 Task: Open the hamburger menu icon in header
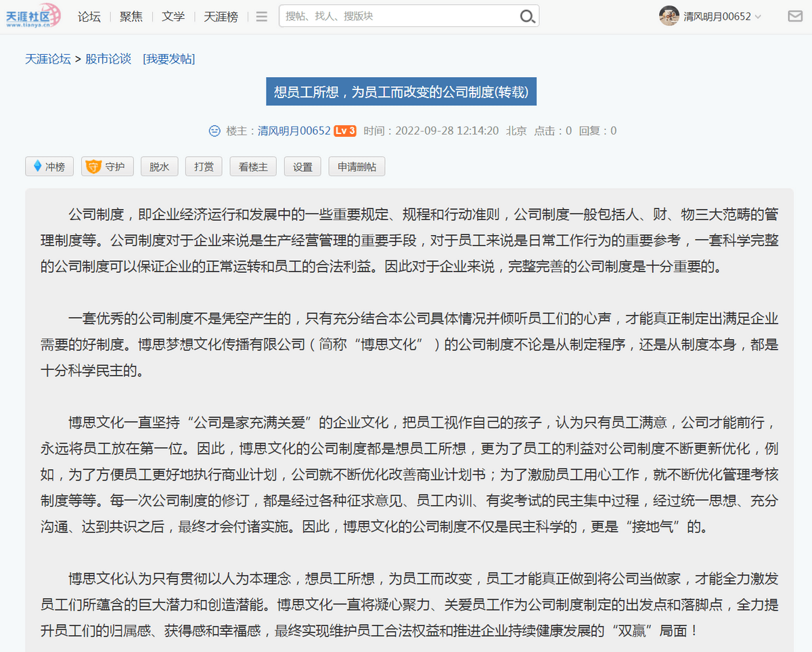pos(262,16)
